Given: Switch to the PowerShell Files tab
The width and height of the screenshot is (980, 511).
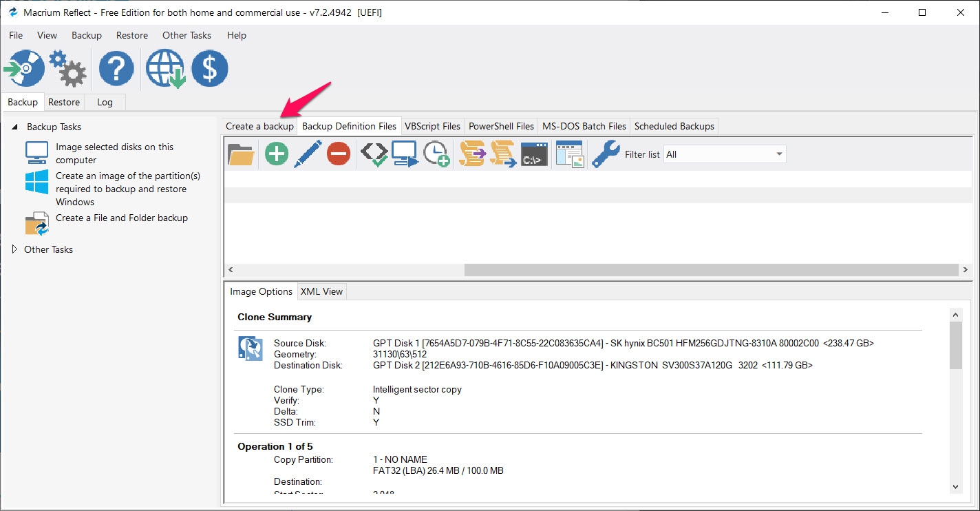Looking at the screenshot, I should (x=501, y=126).
